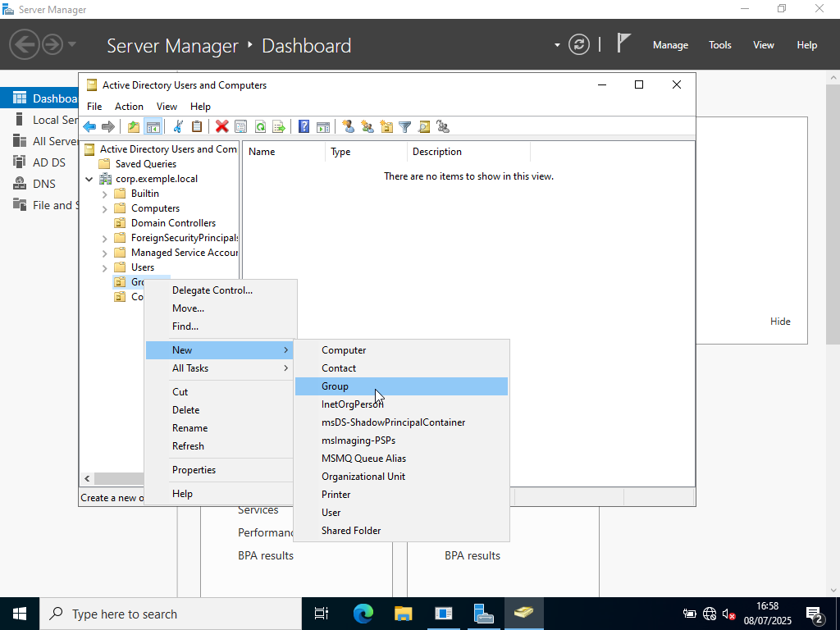Toggle the Show/Hide Action Pane icon
This screenshot has width=840, height=630.
323,127
